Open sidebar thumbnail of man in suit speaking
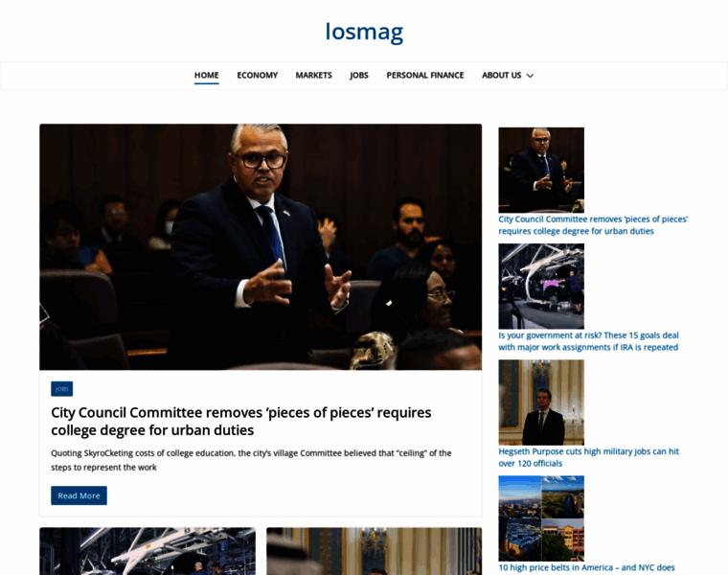 pyautogui.click(x=541, y=170)
